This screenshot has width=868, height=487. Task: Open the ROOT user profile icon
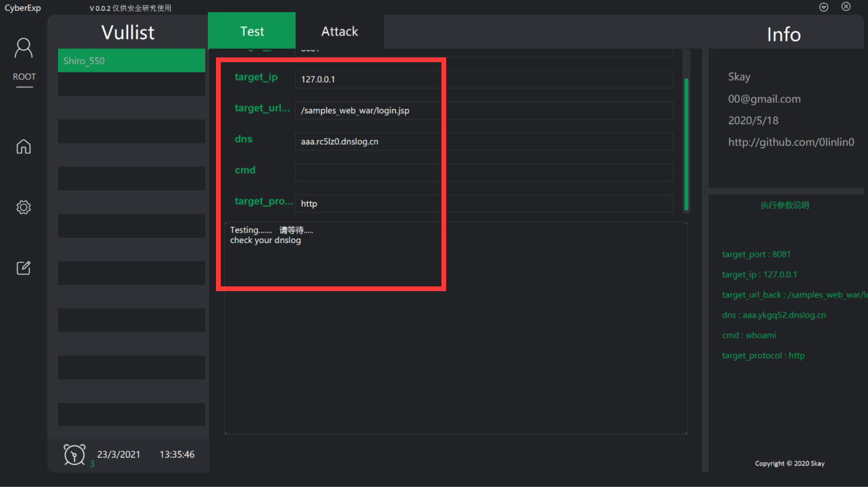24,48
